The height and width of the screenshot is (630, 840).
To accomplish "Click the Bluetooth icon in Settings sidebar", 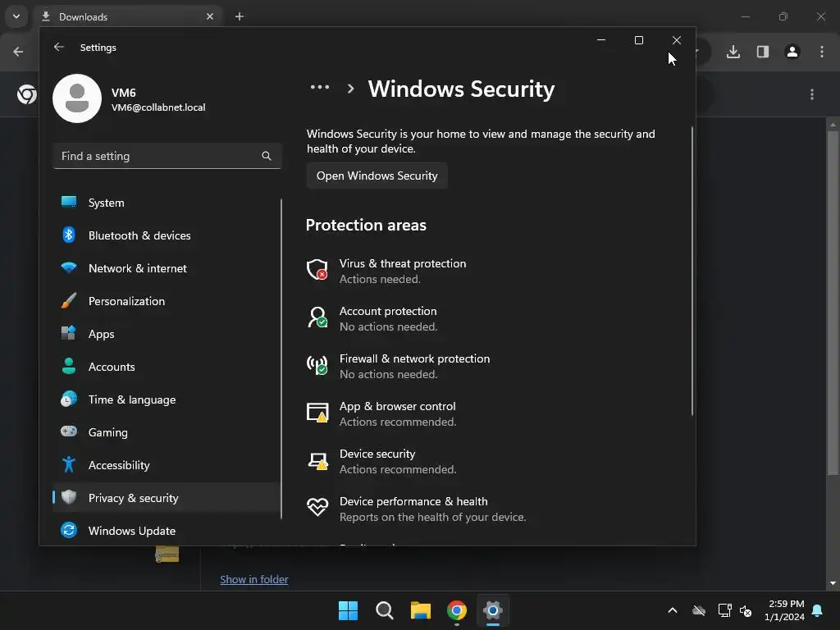I will (69, 235).
